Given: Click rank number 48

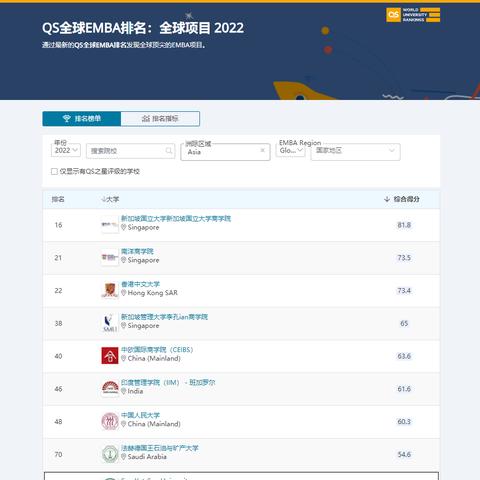Looking at the screenshot, I should tap(58, 422).
